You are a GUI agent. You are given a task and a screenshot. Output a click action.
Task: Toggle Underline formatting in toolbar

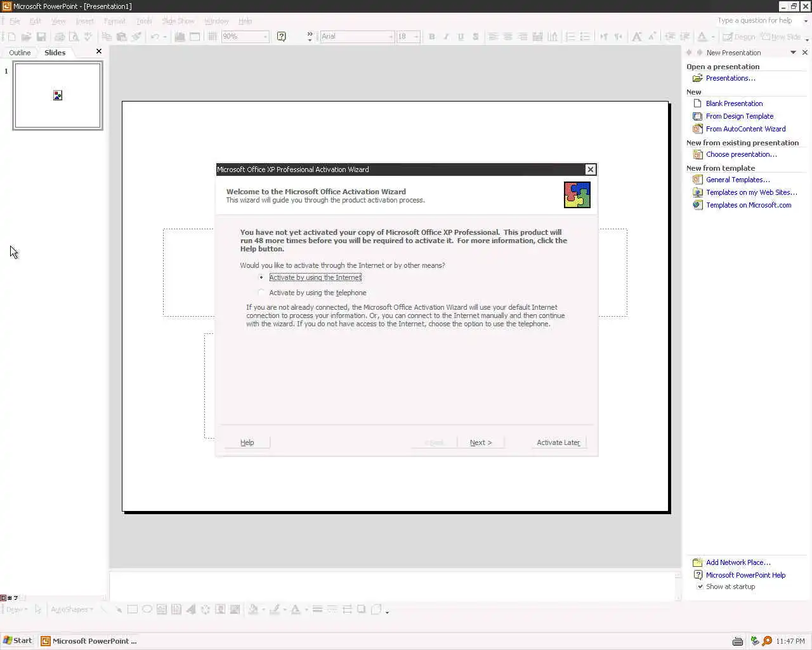point(461,37)
